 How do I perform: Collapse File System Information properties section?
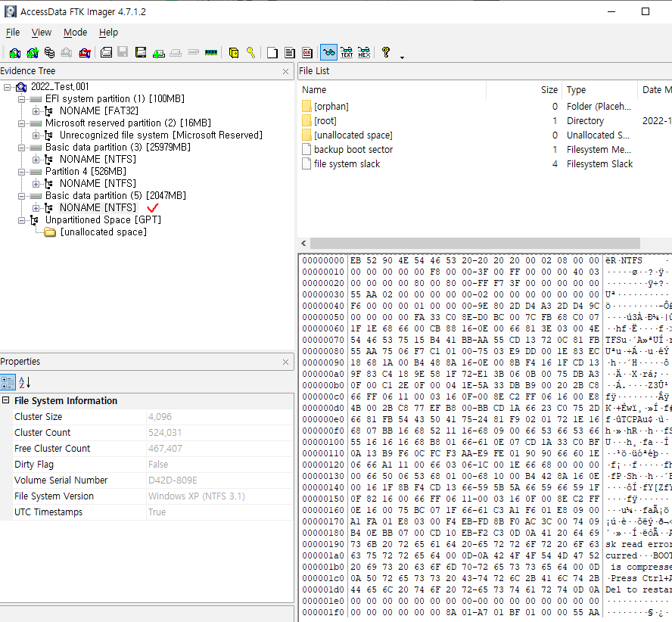click(x=5, y=400)
